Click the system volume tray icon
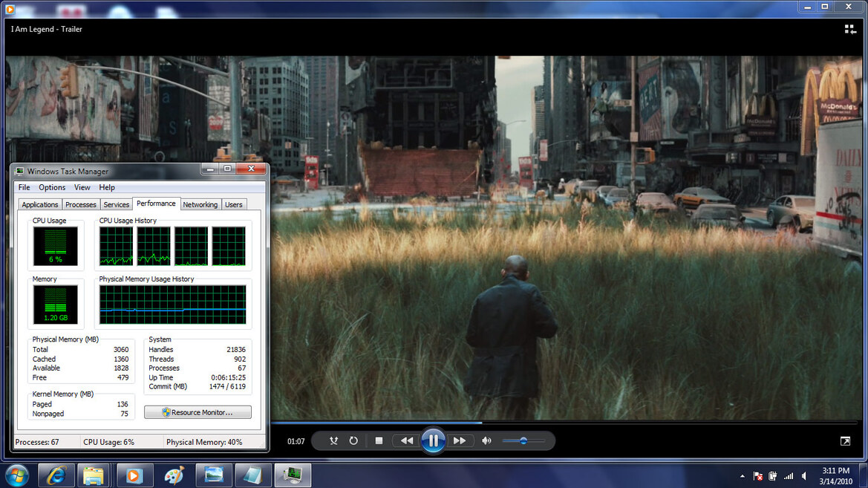Screen dimensions: 868x488 (804, 476)
